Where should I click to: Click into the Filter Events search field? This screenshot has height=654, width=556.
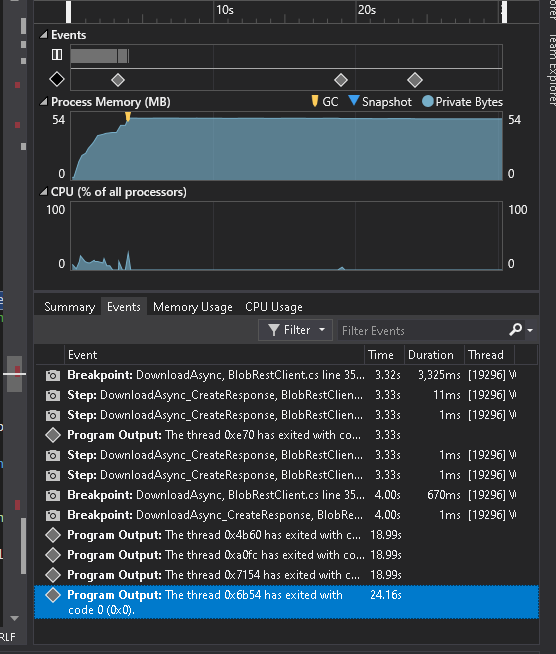(x=422, y=330)
